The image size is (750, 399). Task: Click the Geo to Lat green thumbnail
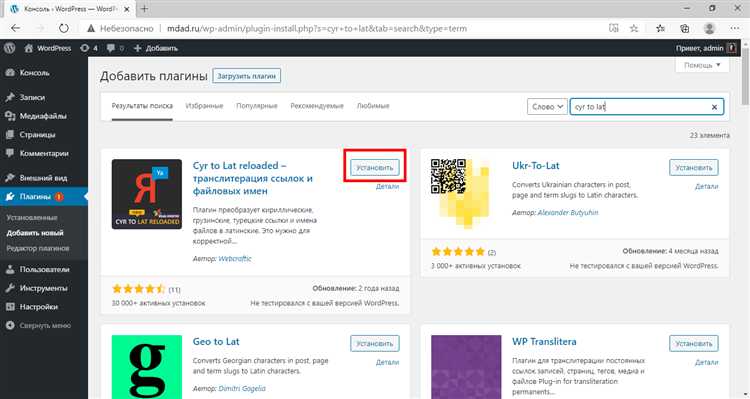pyautogui.click(x=147, y=367)
